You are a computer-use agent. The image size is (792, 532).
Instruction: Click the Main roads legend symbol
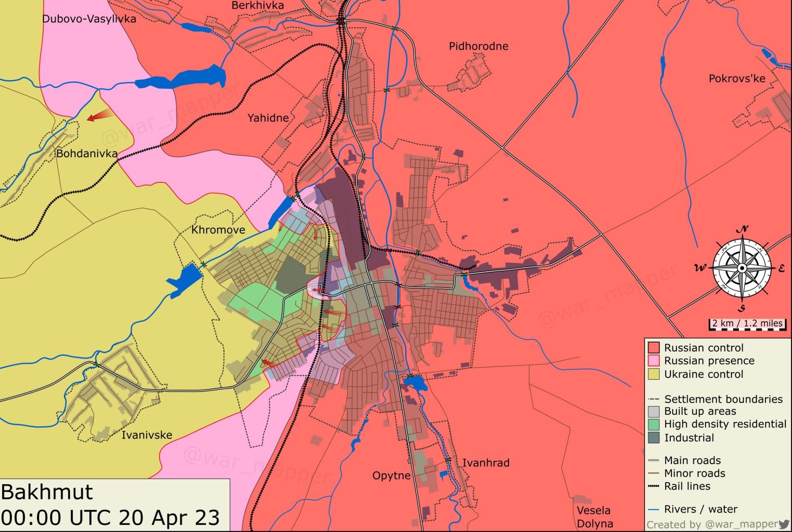pyautogui.click(x=654, y=460)
